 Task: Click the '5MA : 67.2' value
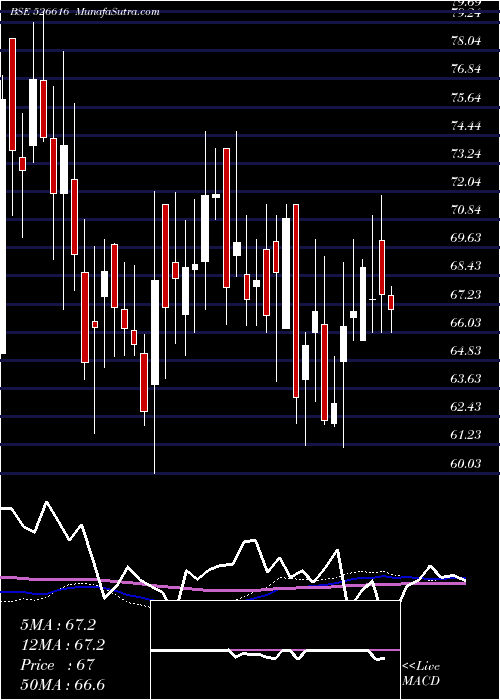(58, 625)
